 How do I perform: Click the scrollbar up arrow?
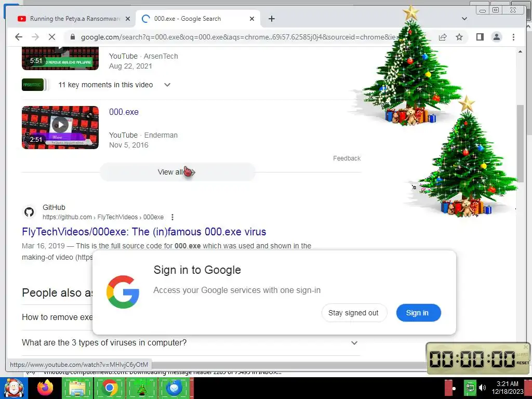pyautogui.click(x=520, y=51)
